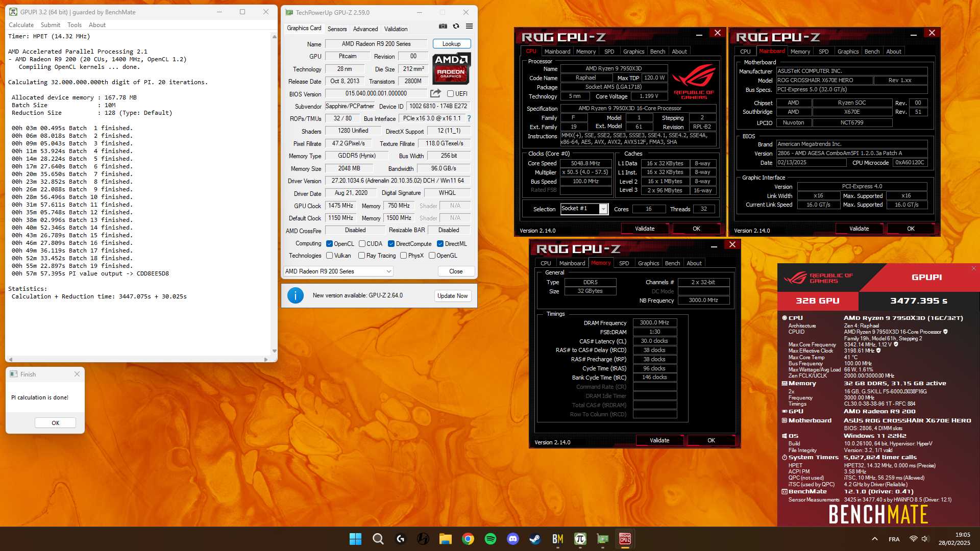Screen dimensions: 980x551
Task: Open File Explorer from taskbar
Action: click(445, 539)
